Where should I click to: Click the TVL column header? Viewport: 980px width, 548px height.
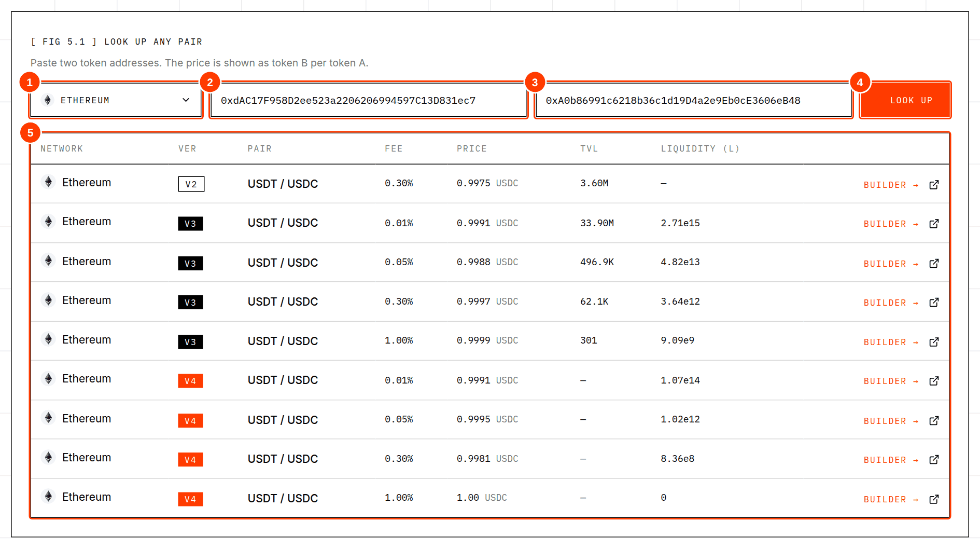(589, 148)
